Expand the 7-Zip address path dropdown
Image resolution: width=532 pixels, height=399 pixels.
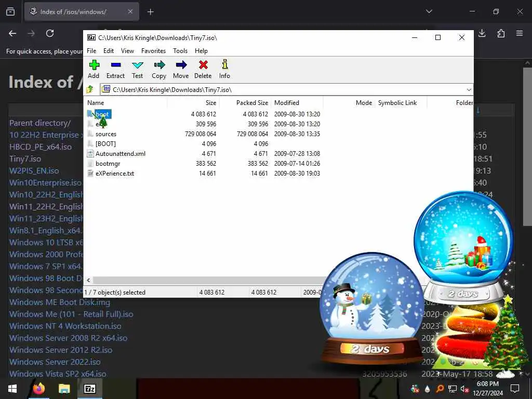469,89
